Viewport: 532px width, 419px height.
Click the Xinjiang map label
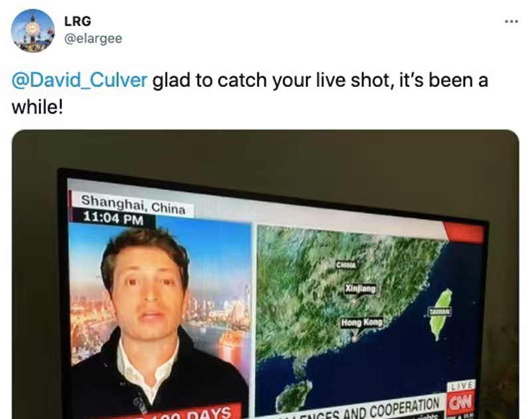(x=360, y=289)
